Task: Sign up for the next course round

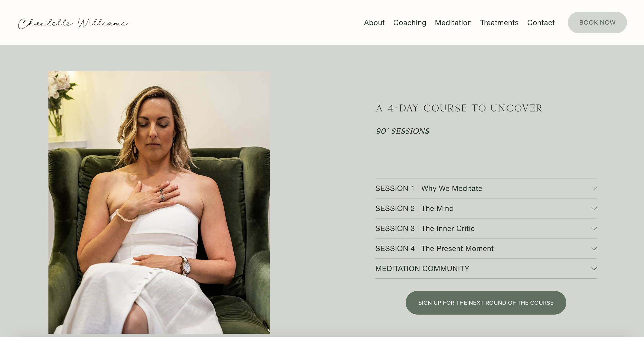Action: click(x=486, y=303)
